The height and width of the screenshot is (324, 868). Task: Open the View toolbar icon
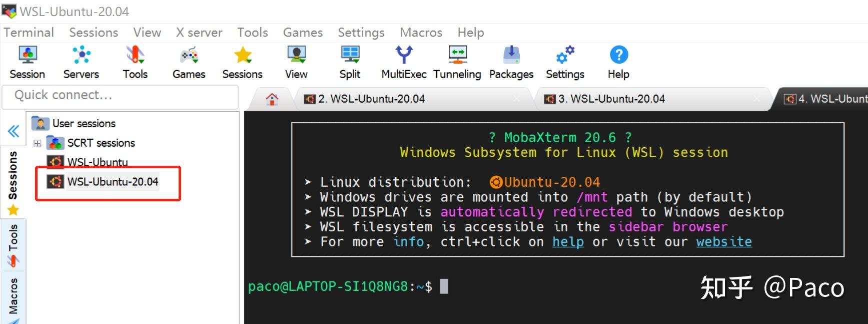297,54
